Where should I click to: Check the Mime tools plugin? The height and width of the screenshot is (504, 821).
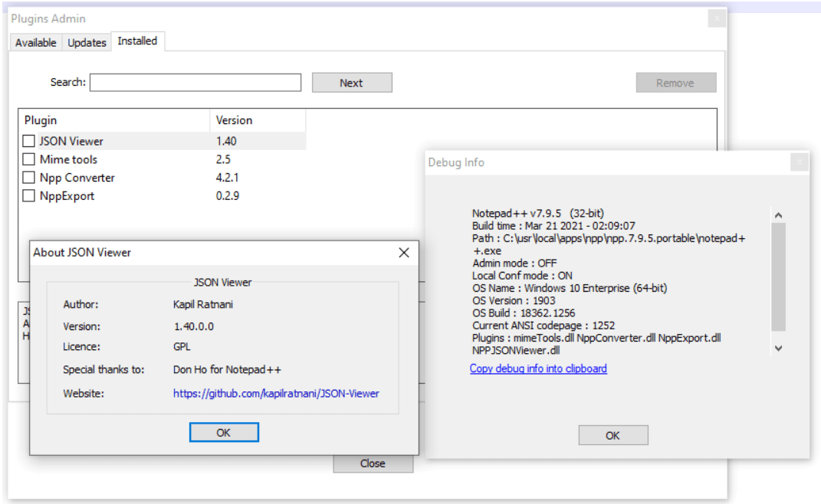pos(28,159)
